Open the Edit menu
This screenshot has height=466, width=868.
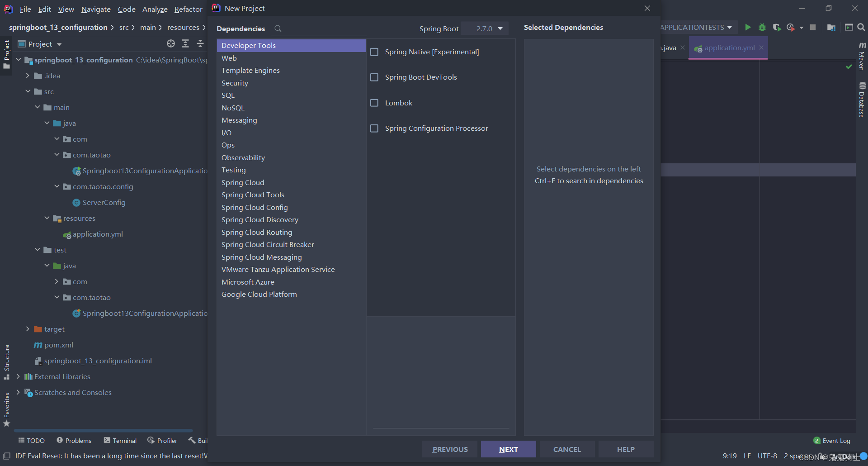coord(44,9)
